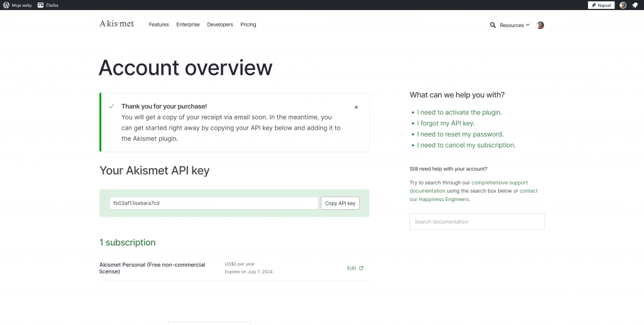Open Moje weby in admin bar
644x325 pixels.
point(22,5)
